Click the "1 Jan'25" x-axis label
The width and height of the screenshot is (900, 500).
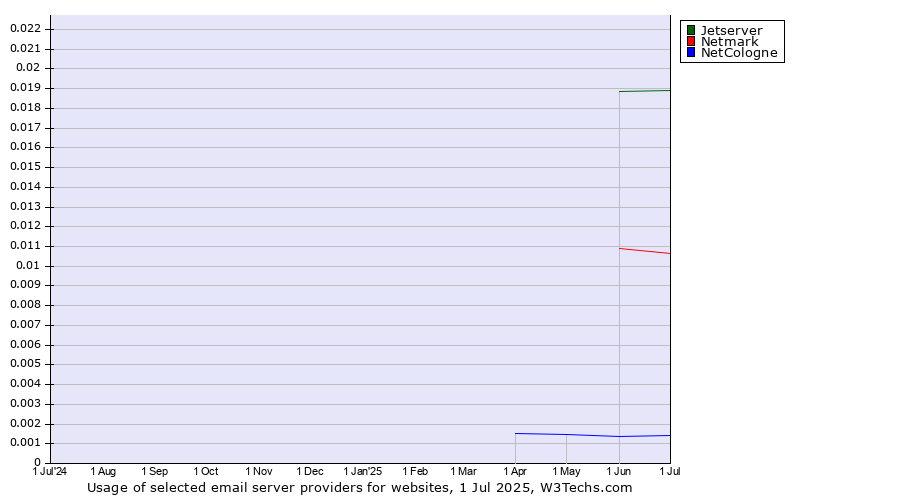[x=362, y=471]
